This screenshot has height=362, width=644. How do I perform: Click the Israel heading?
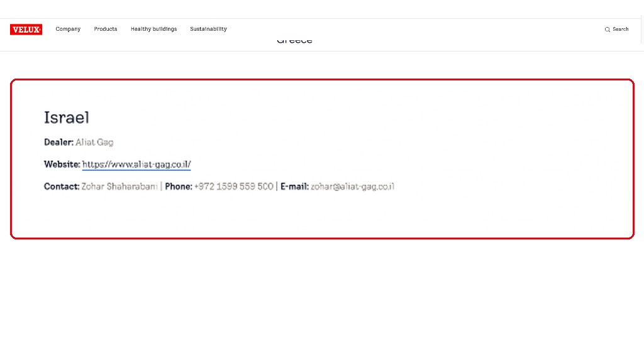point(67,118)
